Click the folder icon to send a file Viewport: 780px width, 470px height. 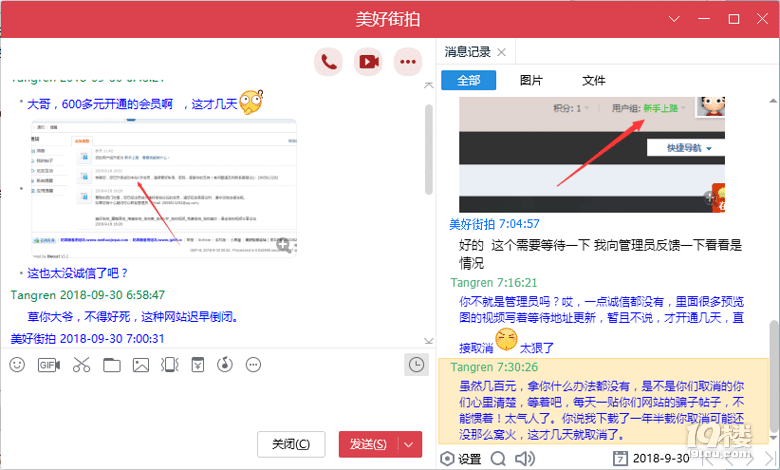pyautogui.click(x=111, y=365)
